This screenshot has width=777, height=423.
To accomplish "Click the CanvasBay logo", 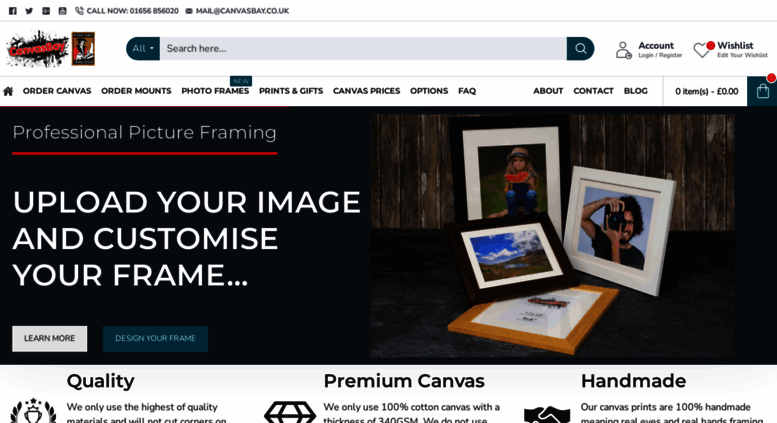I will pyautogui.click(x=51, y=49).
